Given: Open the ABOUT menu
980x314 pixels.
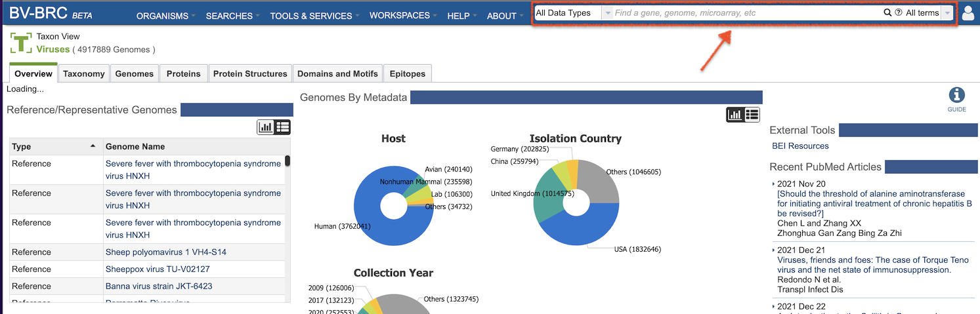Looking at the screenshot, I should (505, 16).
